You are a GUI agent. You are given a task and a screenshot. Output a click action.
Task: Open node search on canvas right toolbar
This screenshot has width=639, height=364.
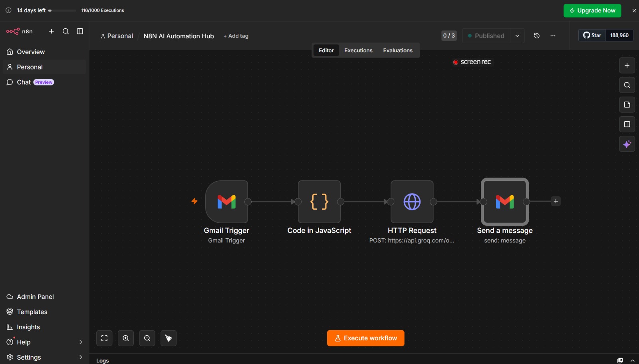pos(627,85)
